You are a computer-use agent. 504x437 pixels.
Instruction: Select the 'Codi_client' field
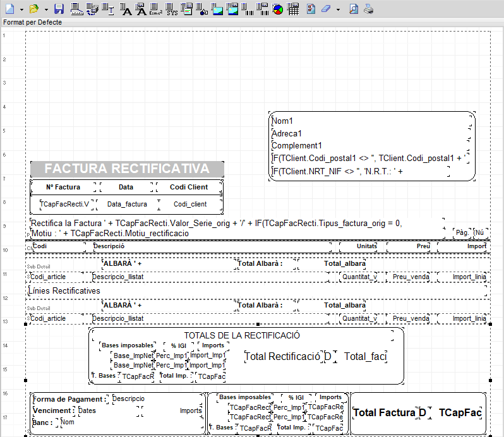click(190, 204)
